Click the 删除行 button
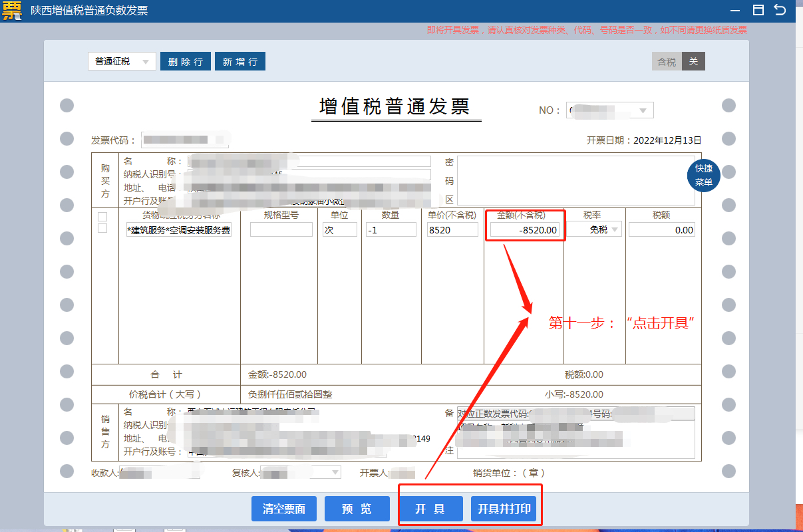Image resolution: width=803 pixels, height=532 pixels. (x=186, y=61)
